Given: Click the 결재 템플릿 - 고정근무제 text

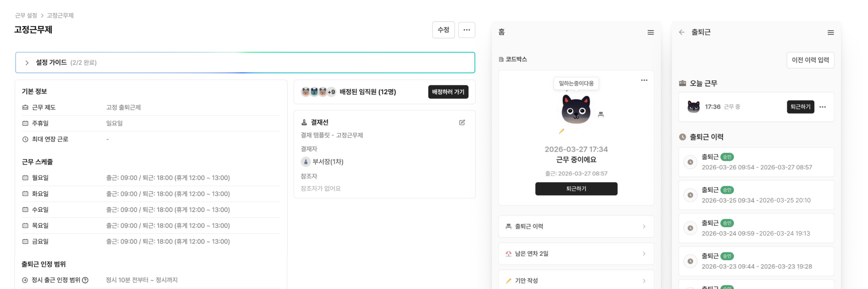Looking at the screenshot, I should tap(332, 135).
